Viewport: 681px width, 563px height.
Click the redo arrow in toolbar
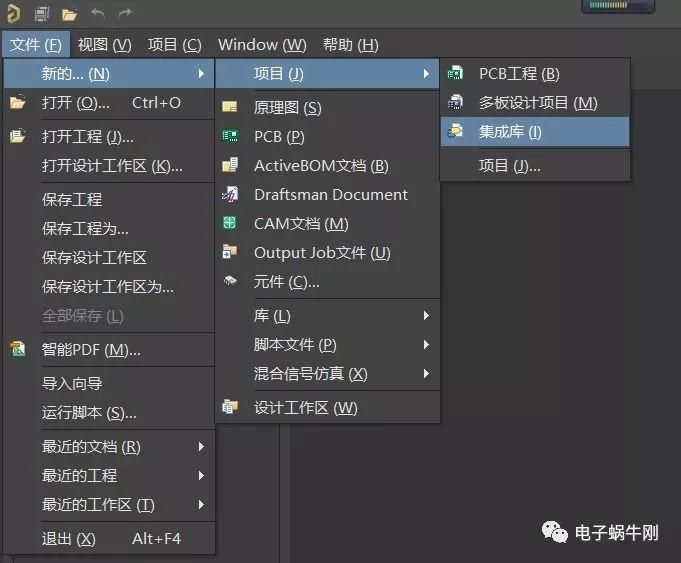[125, 13]
